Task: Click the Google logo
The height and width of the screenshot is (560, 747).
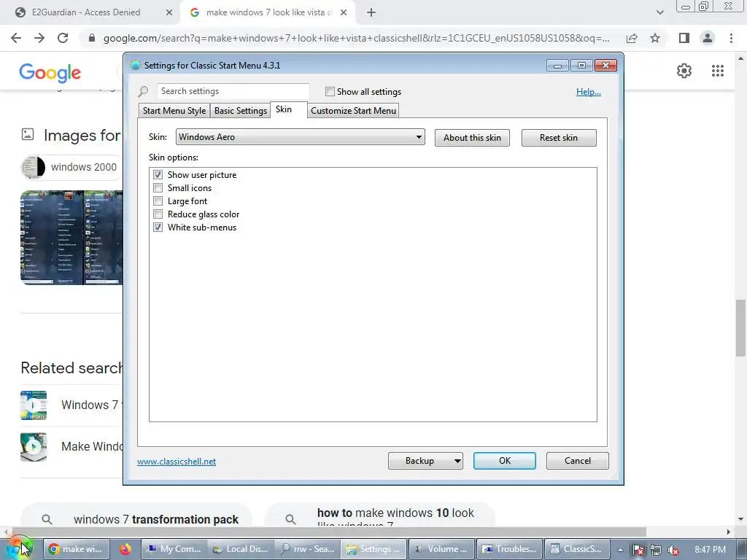Action: point(50,72)
